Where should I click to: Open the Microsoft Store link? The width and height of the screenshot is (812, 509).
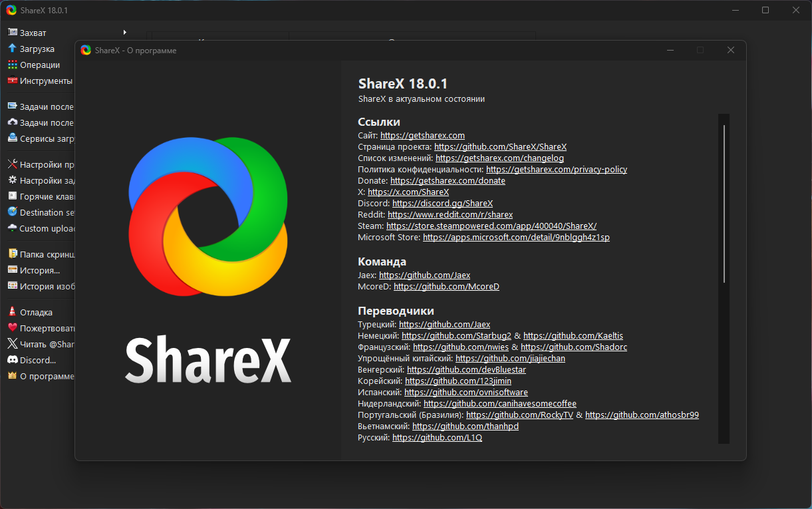516,237
